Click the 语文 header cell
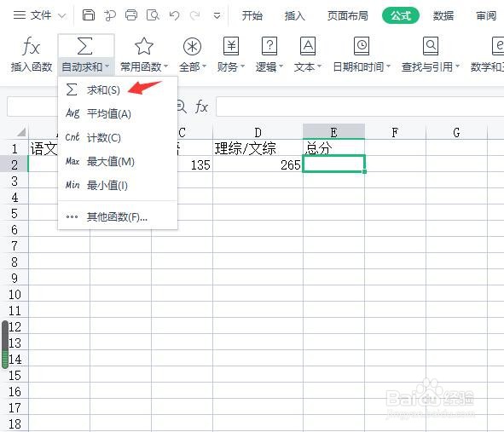Image resolution: width=504 pixels, height=432 pixels. 43,148
